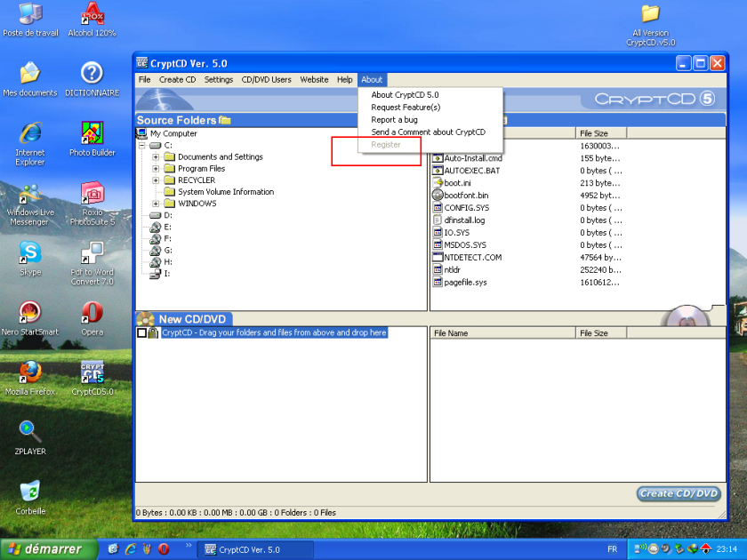Launch the Photo Builder desktop shortcut
Screen dimensions: 747x560
pyautogui.click(x=92, y=139)
